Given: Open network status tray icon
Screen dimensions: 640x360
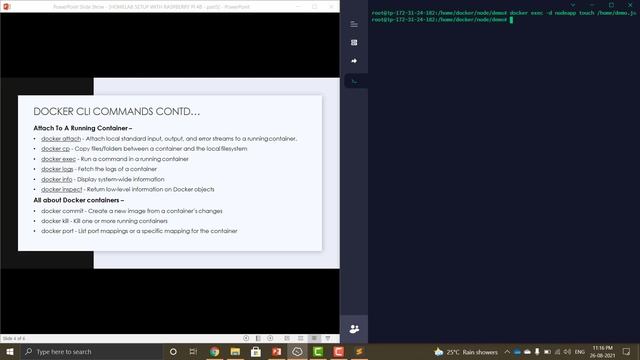Looking at the screenshot, I should (558, 352).
